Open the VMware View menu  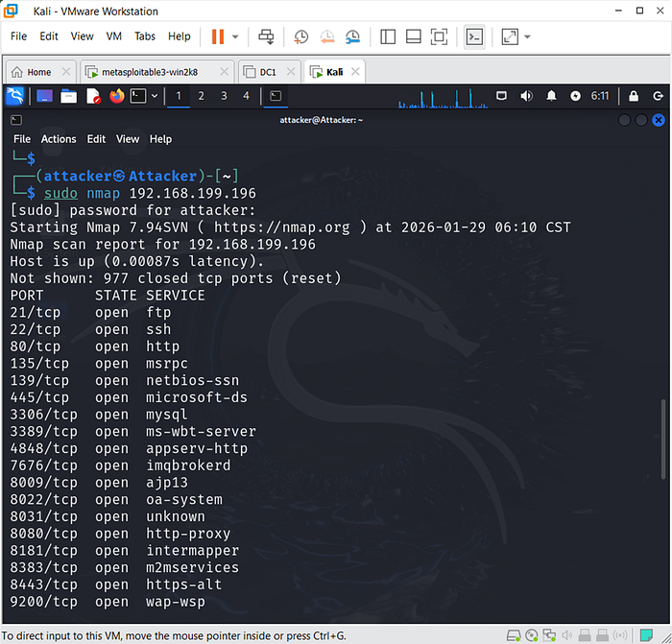82,36
